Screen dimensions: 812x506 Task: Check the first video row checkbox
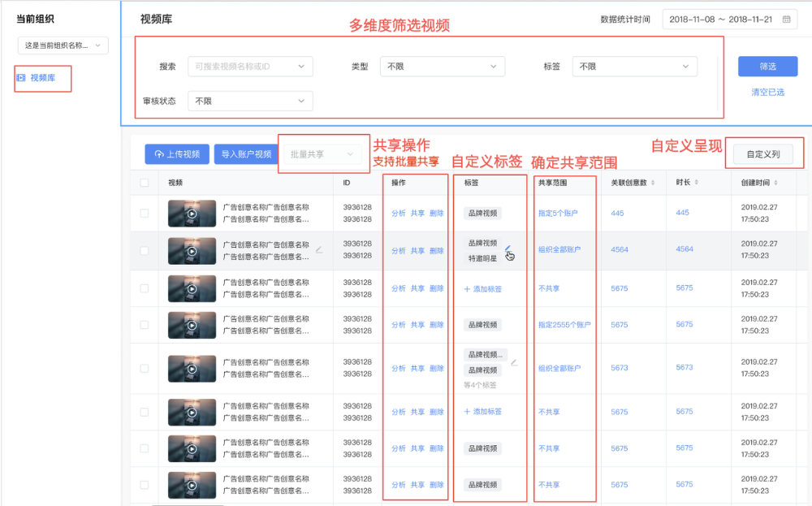145,214
